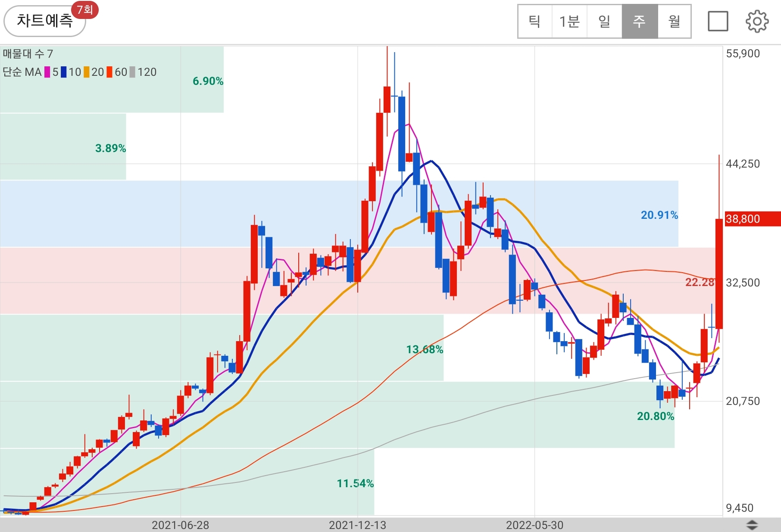Open the 차트예측 chart prediction button
The image size is (781, 532).
45,21
